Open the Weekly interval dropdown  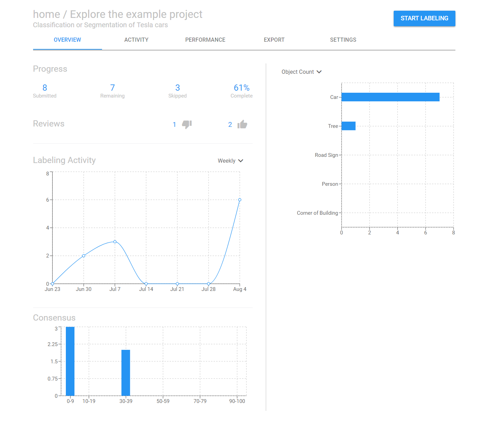point(231,161)
